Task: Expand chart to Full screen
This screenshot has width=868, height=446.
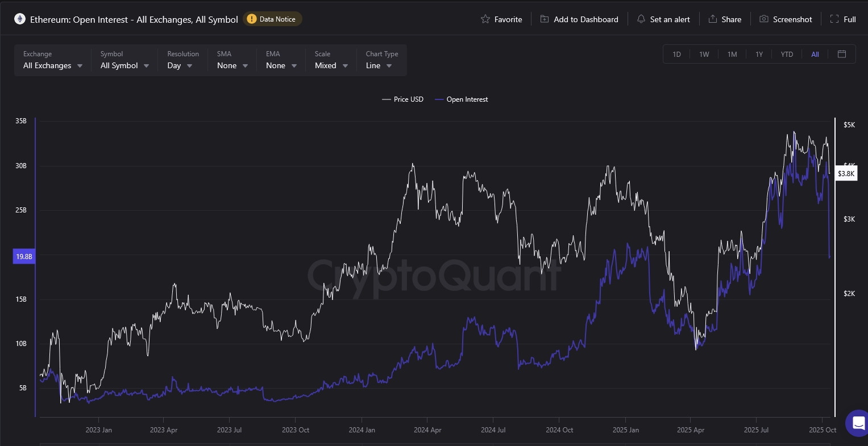Action: tap(834, 19)
